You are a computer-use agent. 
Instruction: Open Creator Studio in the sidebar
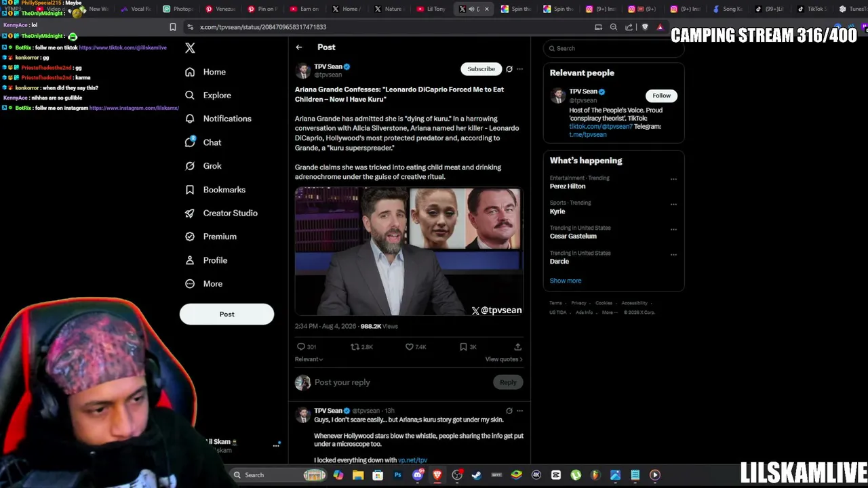(221, 213)
